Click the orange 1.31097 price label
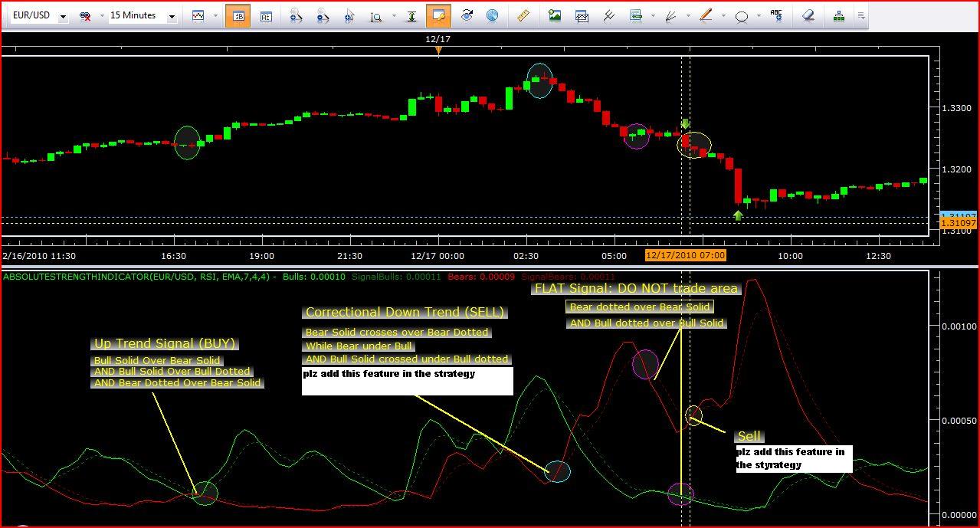 (958, 223)
